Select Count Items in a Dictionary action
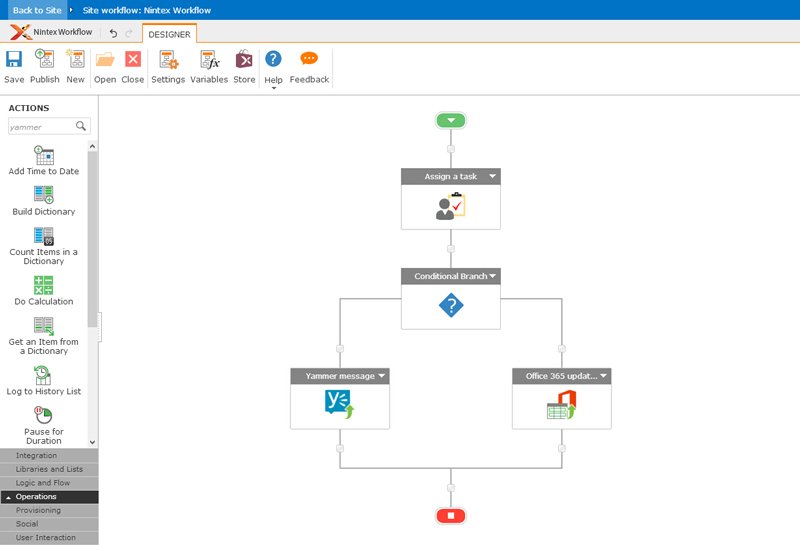The width and height of the screenshot is (800, 545). pos(44,246)
